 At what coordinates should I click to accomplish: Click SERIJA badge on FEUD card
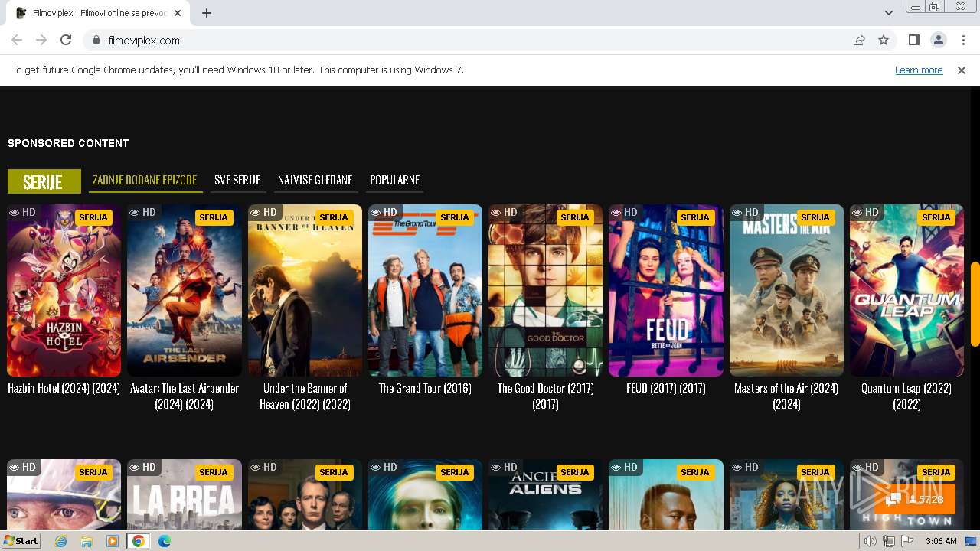click(x=695, y=217)
